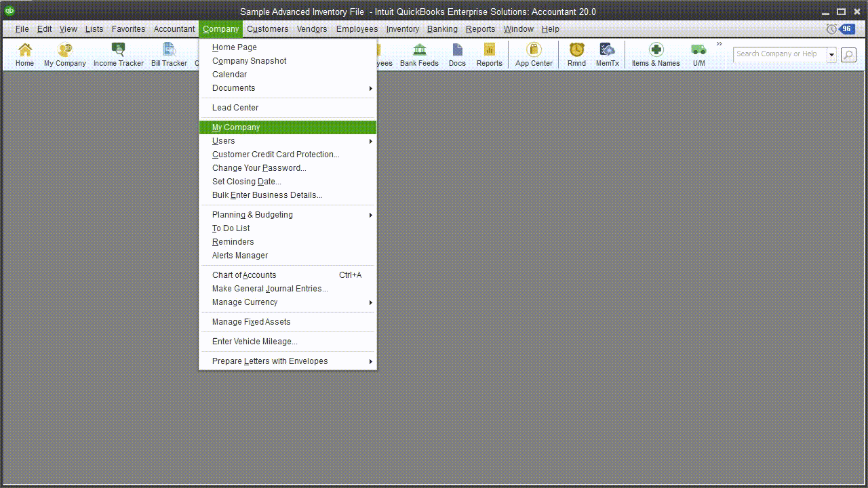The image size is (868, 488).
Task: Open Bank Feeds toolbar icon
Action: pyautogui.click(x=419, y=55)
